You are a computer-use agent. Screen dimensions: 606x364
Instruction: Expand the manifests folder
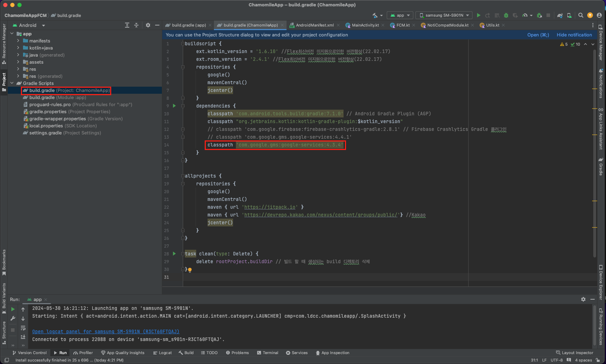pyautogui.click(x=18, y=41)
